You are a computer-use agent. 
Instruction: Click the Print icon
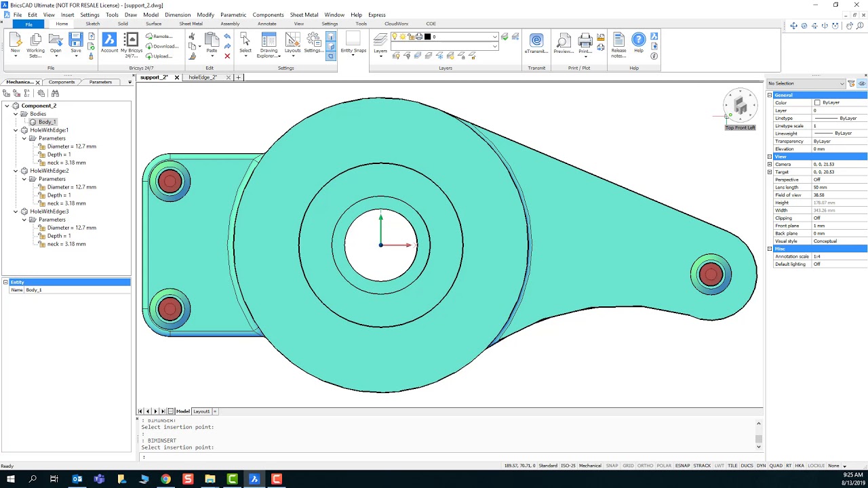pos(585,41)
